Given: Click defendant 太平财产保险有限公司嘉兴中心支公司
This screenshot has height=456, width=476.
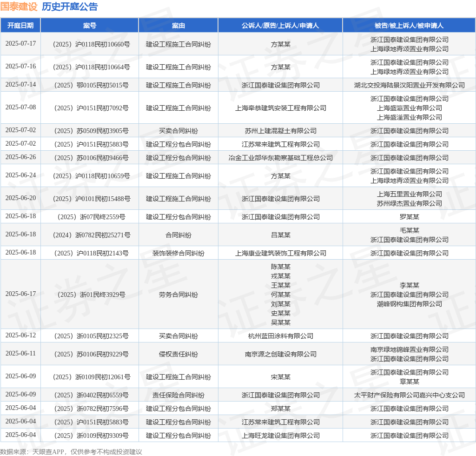Looking at the screenshot, I should [409, 395].
